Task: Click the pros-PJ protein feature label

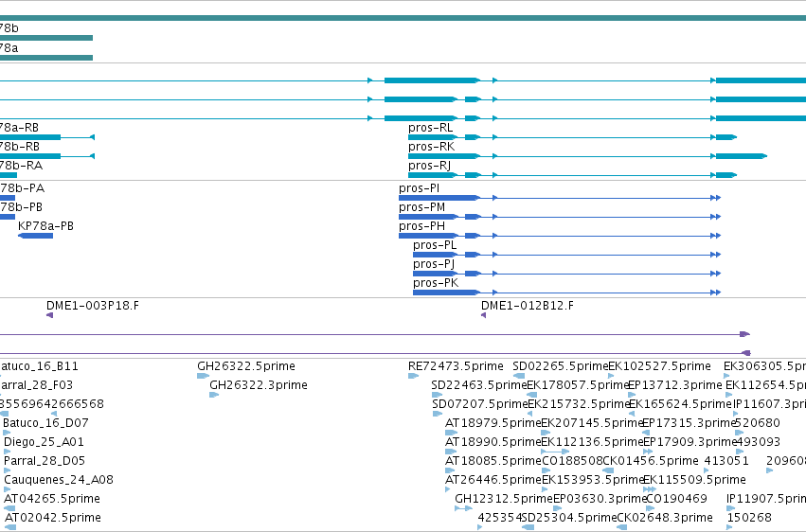Action: point(434,264)
